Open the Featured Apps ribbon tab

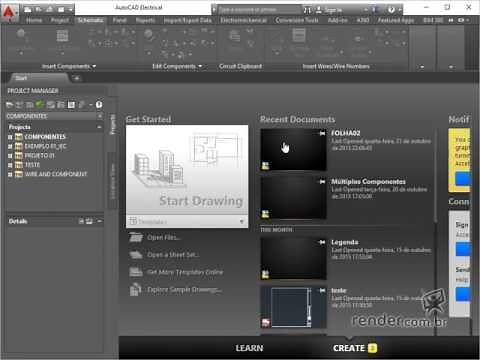396,20
